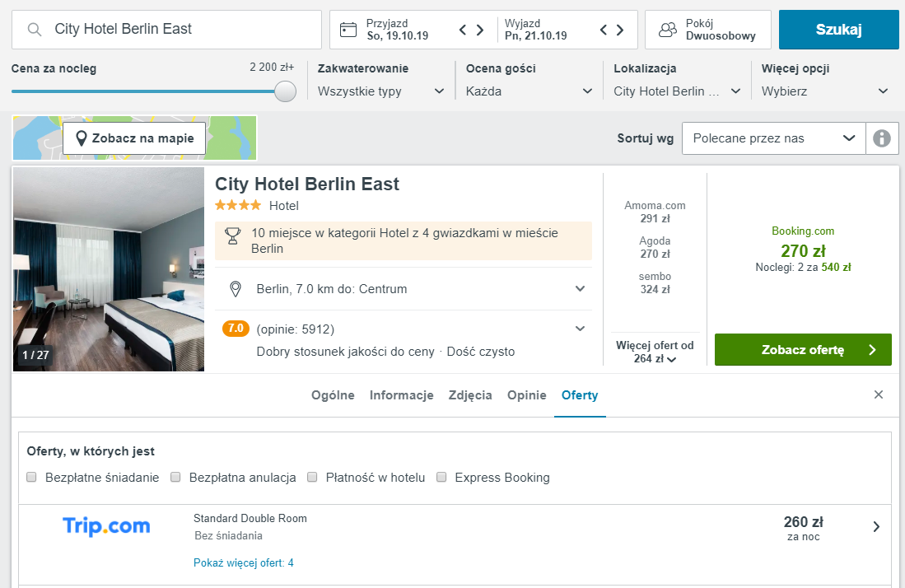Toggle the Express Booking checkbox

tap(441, 477)
